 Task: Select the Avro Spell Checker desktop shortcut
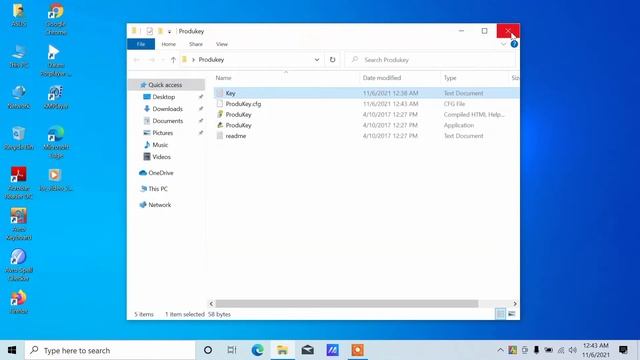point(19,265)
